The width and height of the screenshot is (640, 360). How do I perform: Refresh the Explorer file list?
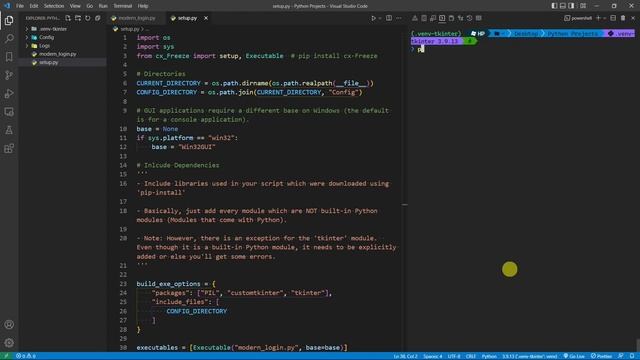88,18
